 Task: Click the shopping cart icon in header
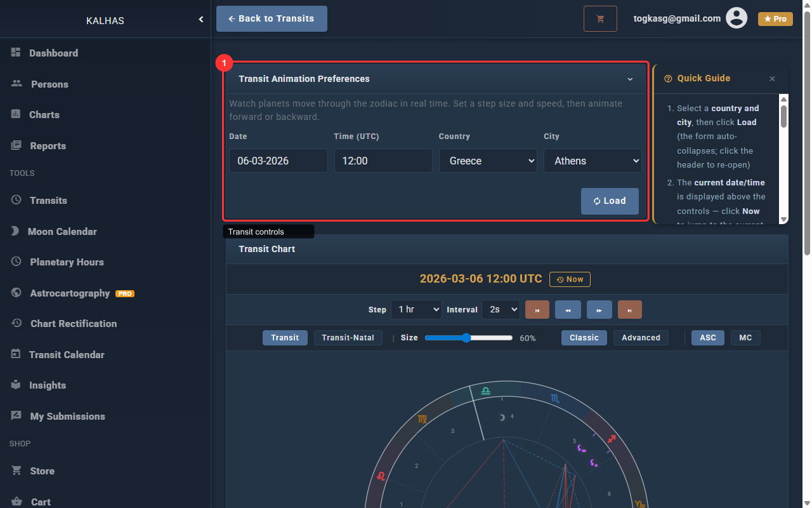click(x=600, y=18)
